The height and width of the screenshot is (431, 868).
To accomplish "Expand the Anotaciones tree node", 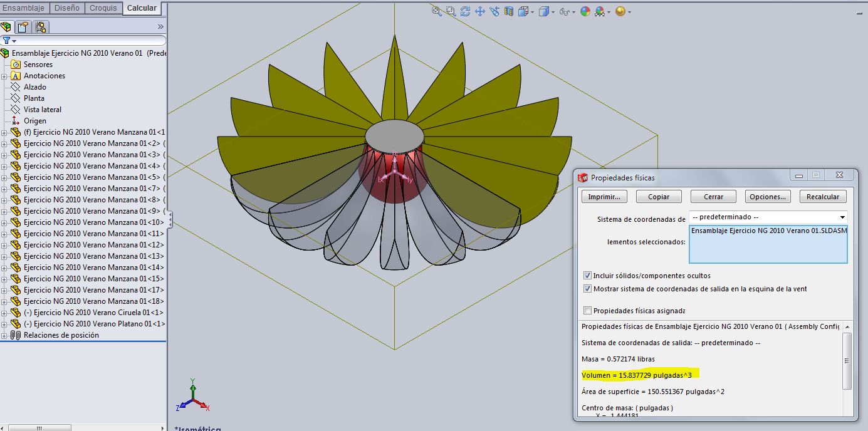I will tap(4, 76).
